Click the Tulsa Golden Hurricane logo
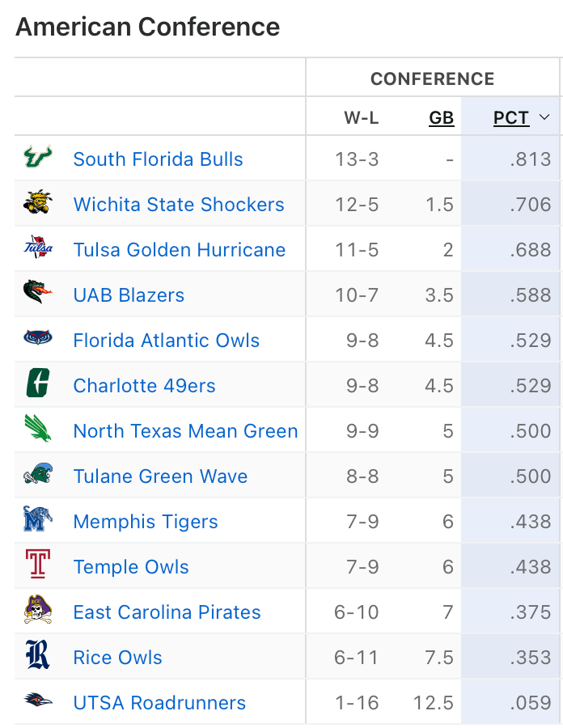563x728 pixels. click(x=38, y=249)
